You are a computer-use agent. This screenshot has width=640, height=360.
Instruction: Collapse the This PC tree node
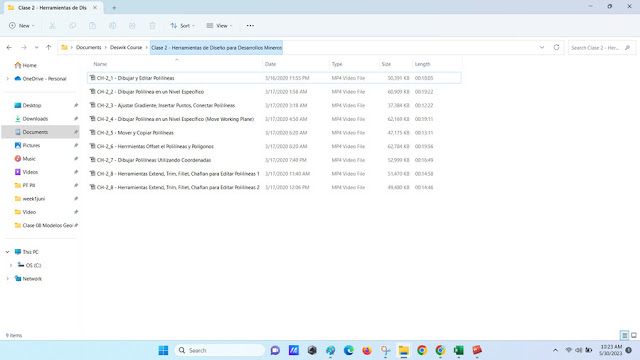pyautogui.click(x=7, y=252)
